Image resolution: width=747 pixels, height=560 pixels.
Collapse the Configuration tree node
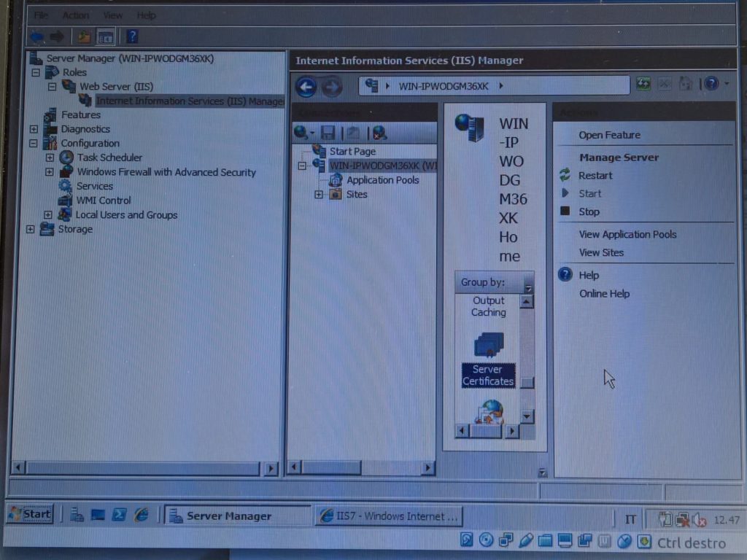34,143
